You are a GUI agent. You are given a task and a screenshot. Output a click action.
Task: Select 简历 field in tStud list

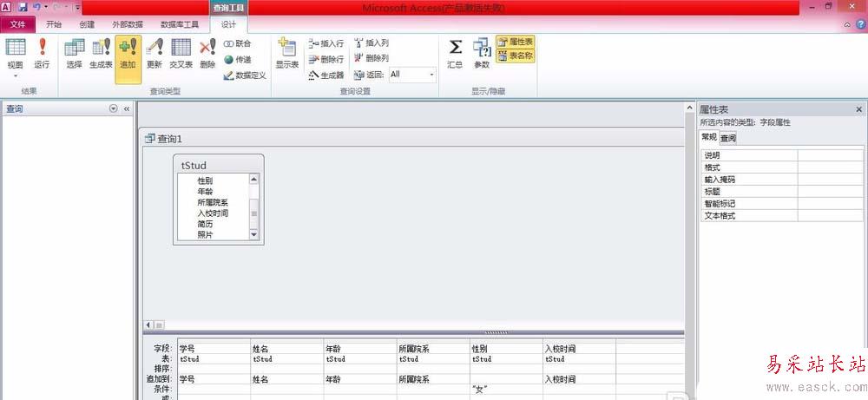click(x=205, y=224)
